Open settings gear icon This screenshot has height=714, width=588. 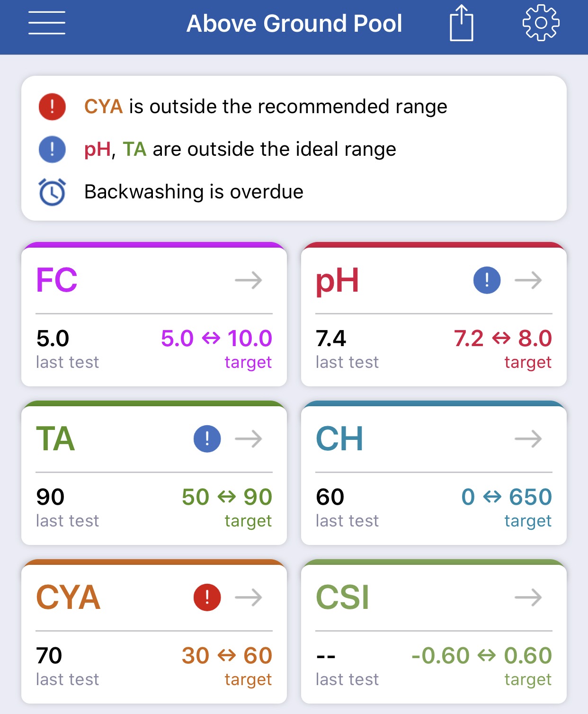click(x=541, y=23)
